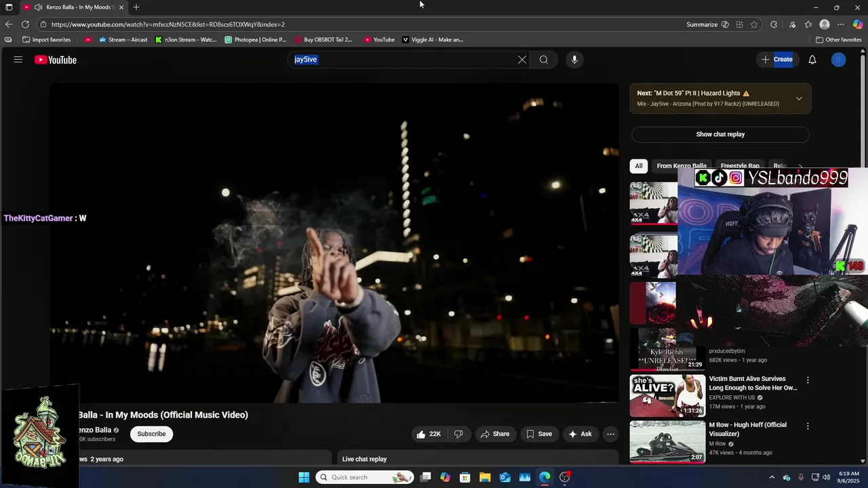Open browser extensions puzzle icon
This screenshot has width=868, height=488.
click(774, 24)
